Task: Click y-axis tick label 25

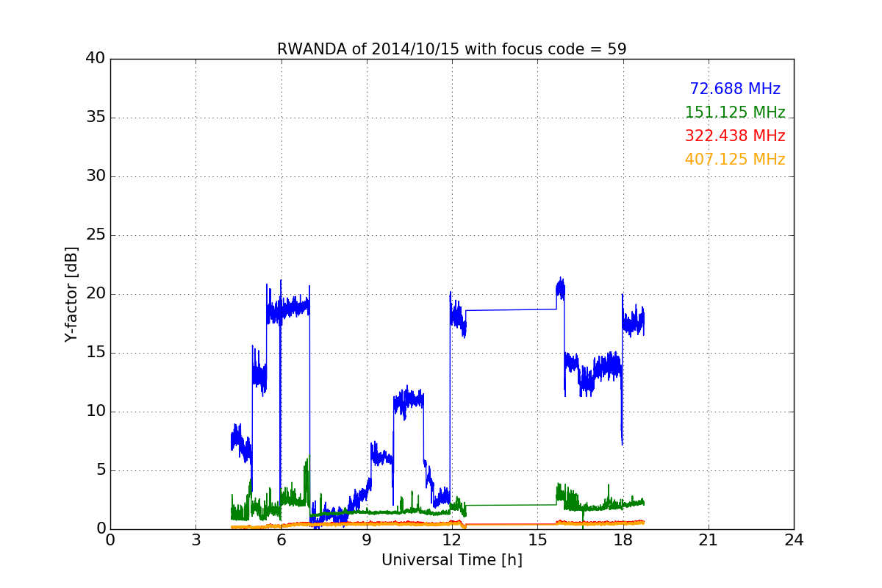Action: [x=96, y=235]
